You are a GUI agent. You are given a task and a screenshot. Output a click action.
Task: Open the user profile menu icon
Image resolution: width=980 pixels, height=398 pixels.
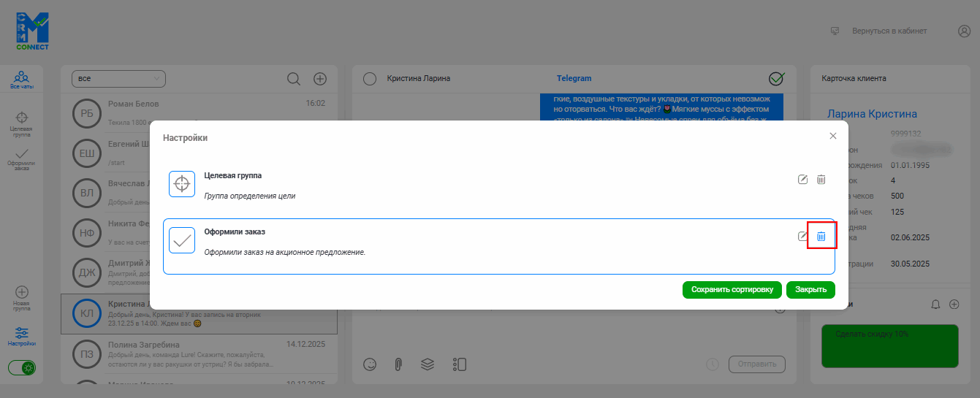pyautogui.click(x=964, y=31)
